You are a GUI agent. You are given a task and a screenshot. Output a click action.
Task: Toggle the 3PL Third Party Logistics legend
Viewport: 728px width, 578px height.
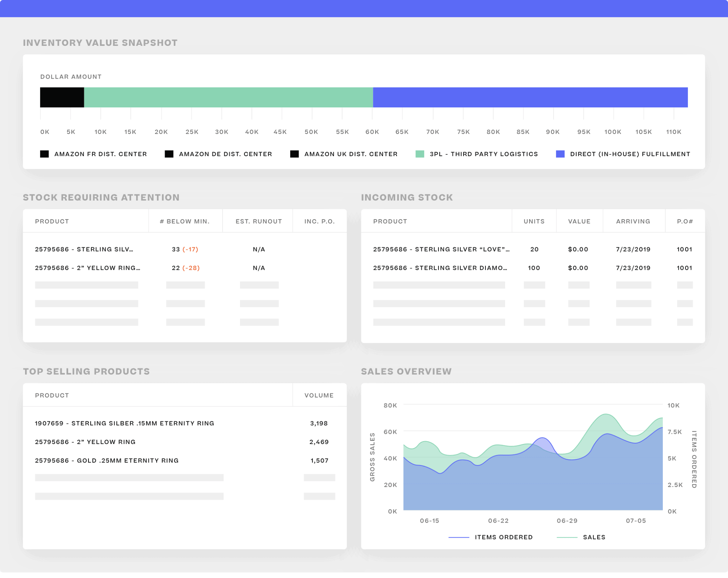(420, 154)
